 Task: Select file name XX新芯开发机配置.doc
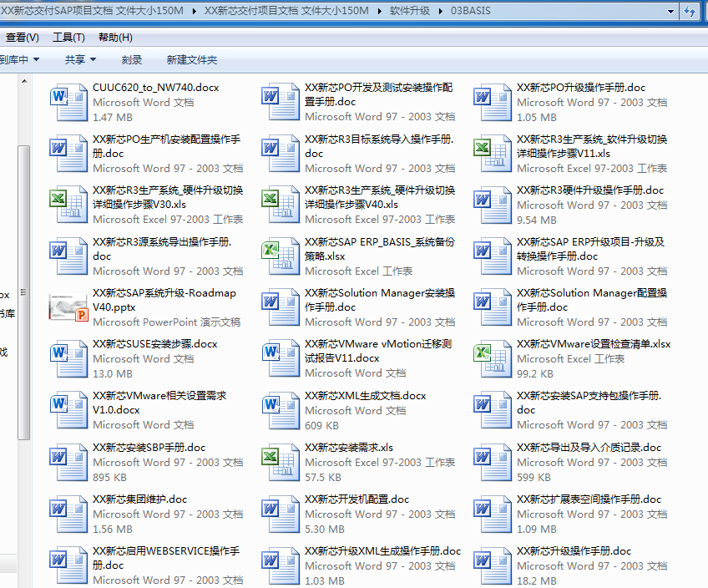[357, 499]
